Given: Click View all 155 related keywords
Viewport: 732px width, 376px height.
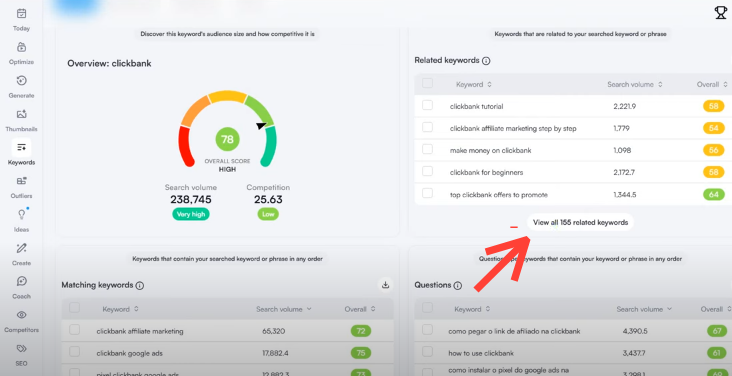Looking at the screenshot, I should 580,223.
